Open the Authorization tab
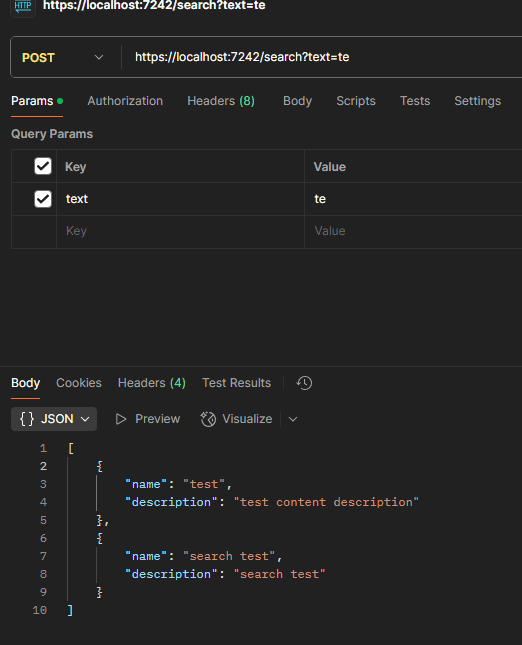This screenshot has height=645, width=522. [125, 101]
